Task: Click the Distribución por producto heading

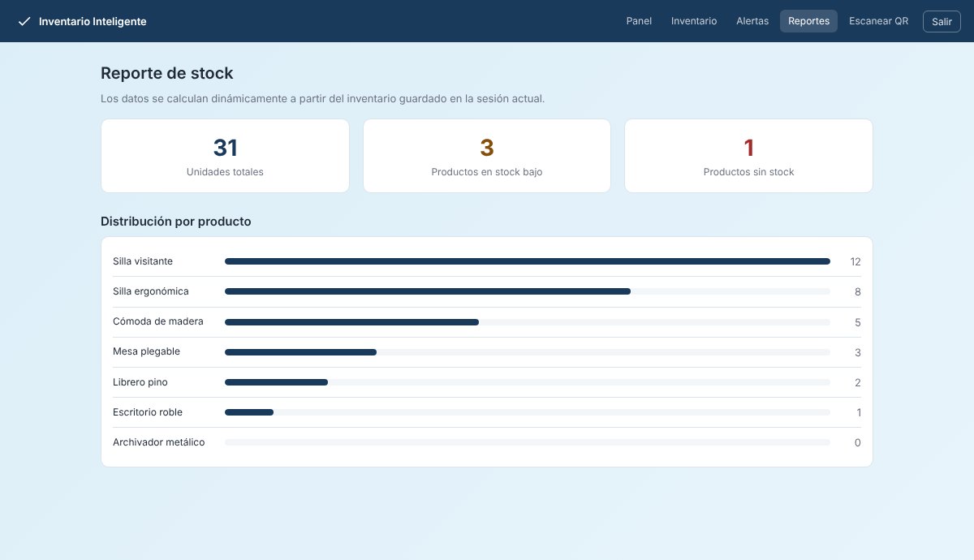Action: click(176, 221)
